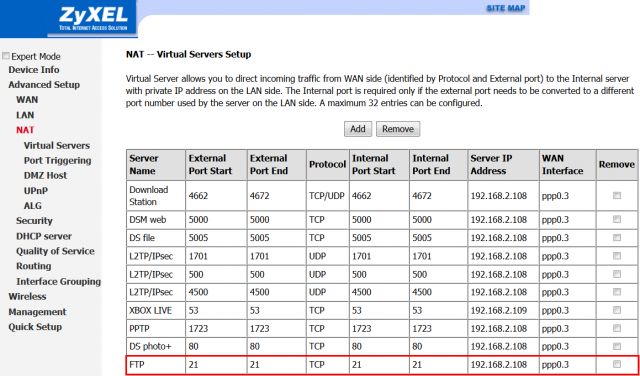640x376 pixels.
Task: Check Remove box for DS file row
Action: point(617,238)
